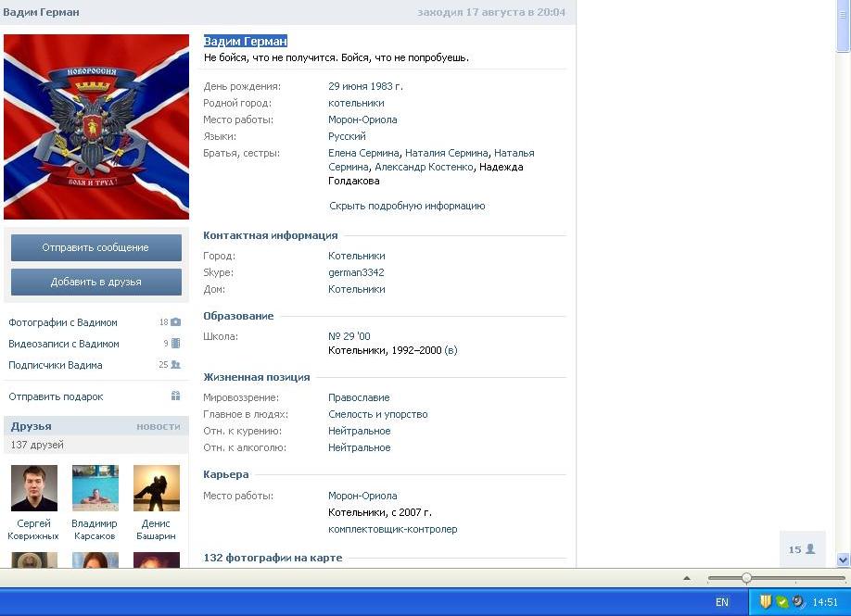
Task: Click Нейтральное for Отн. к курению
Action: coord(360,431)
